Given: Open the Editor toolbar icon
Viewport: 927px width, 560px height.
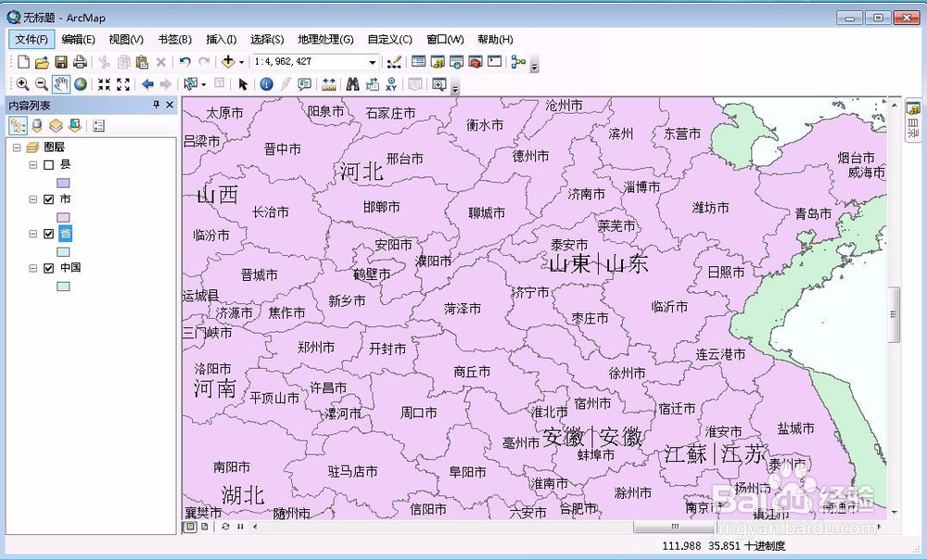Looking at the screenshot, I should (x=394, y=61).
